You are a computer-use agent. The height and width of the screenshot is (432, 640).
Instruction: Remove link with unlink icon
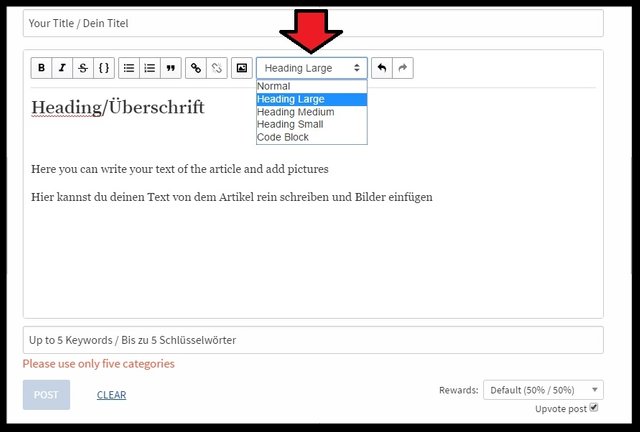217,68
